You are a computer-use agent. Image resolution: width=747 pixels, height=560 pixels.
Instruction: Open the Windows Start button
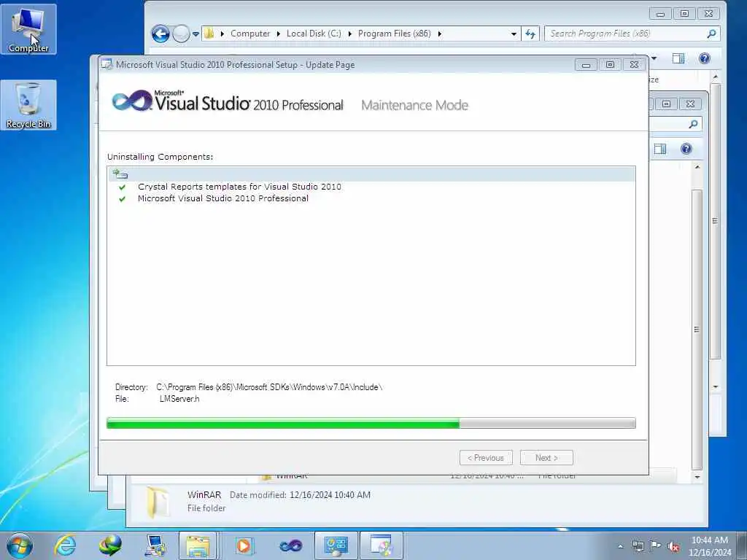[x=20, y=545]
